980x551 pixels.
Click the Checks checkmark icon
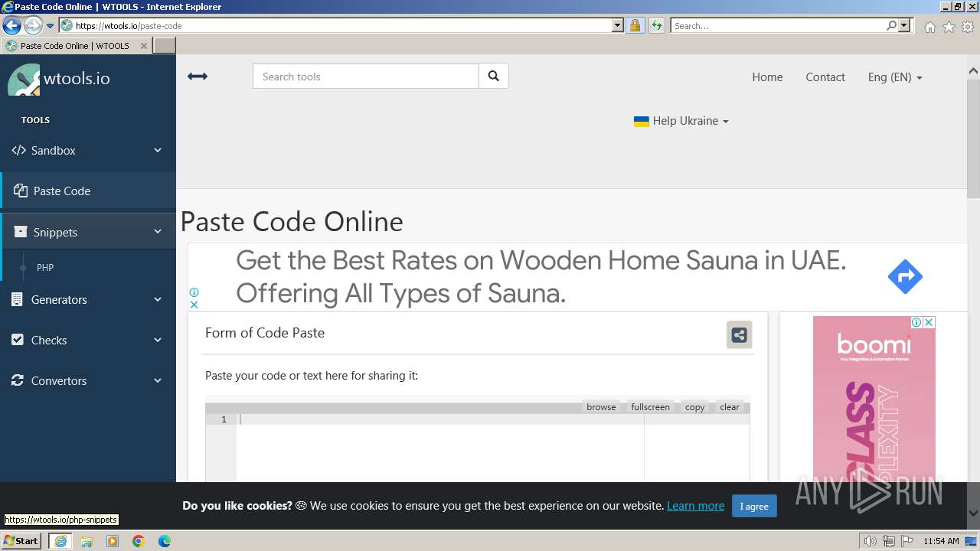click(x=17, y=340)
